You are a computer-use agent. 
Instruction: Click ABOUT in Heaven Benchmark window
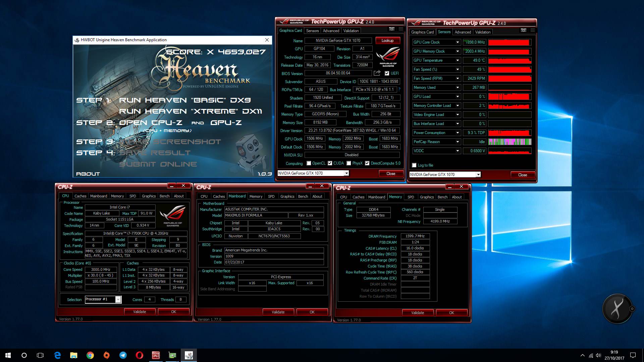point(88,174)
